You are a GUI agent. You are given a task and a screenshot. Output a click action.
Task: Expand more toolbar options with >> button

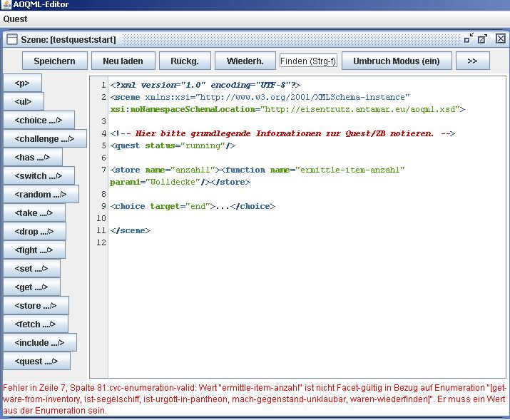tap(472, 61)
